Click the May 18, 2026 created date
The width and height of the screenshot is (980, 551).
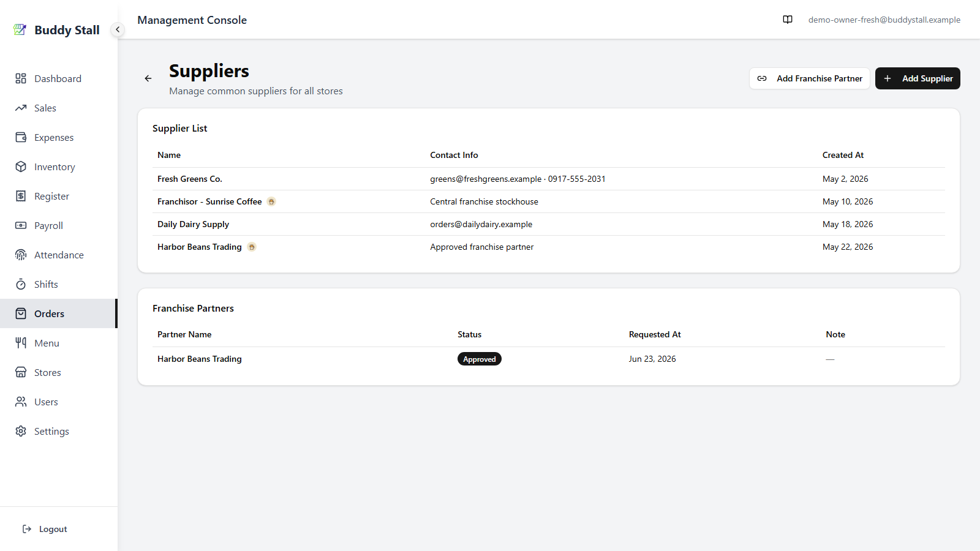[x=848, y=224]
